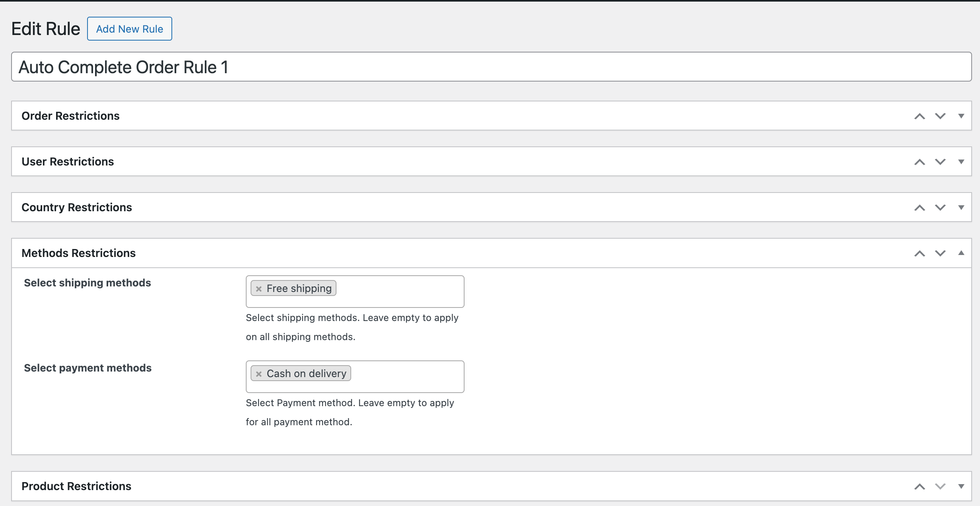Click the Add New Rule button
This screenshot has width=980, height=506.
coord(129,29)
